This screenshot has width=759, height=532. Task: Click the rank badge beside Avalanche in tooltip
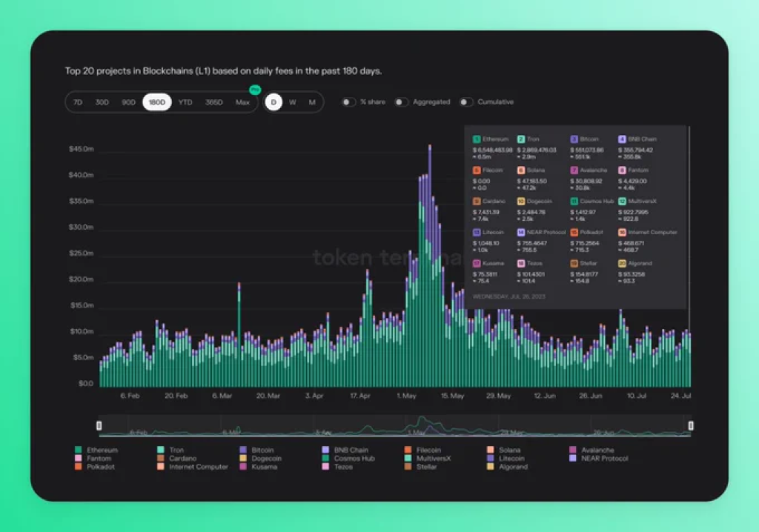pyautogui.click(x=574, y=170)
